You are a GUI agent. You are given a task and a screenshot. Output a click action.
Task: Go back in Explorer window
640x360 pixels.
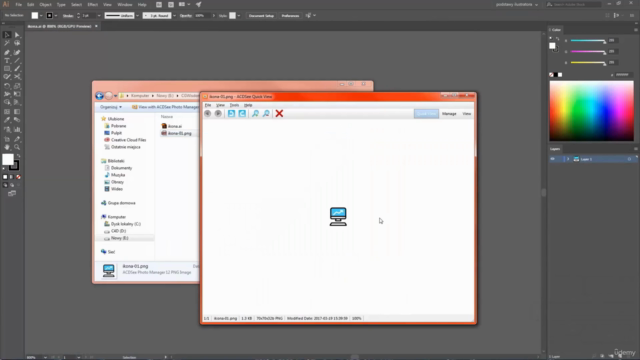[99, 96]
